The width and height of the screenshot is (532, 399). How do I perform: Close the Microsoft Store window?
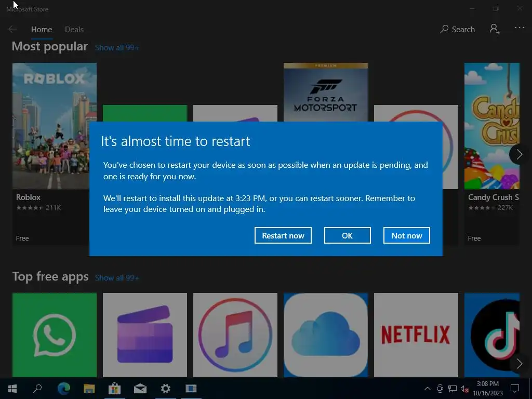coord(520,8)
